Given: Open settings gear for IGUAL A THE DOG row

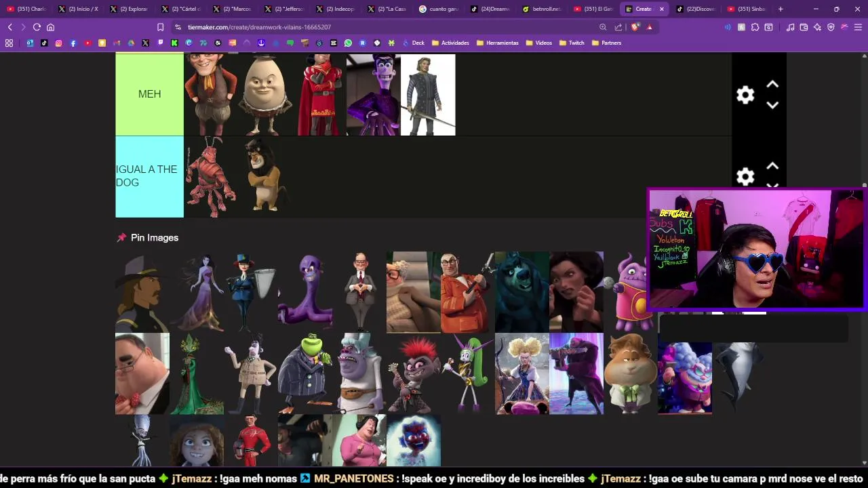Looking at the screenshot, I should (x=745, y=177).
